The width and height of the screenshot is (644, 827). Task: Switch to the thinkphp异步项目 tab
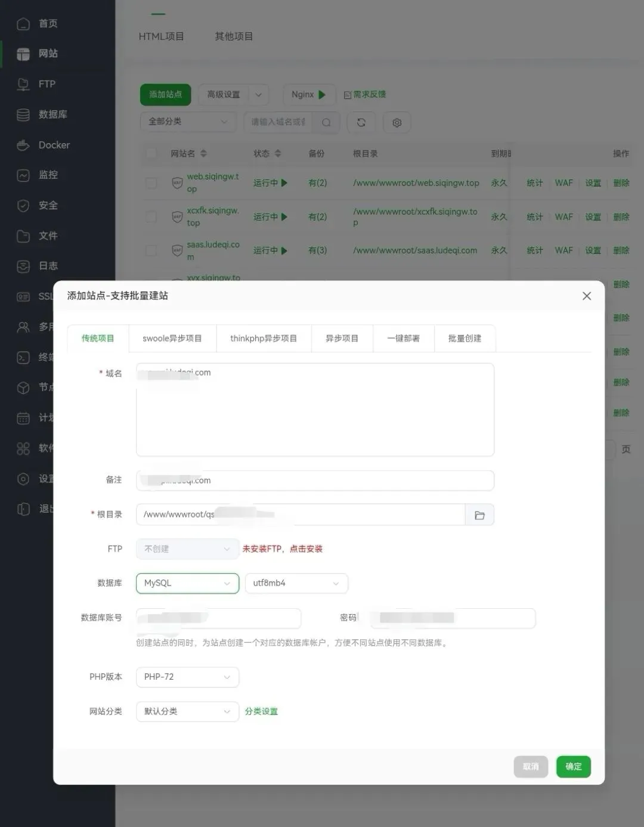[x=264, y=338]
